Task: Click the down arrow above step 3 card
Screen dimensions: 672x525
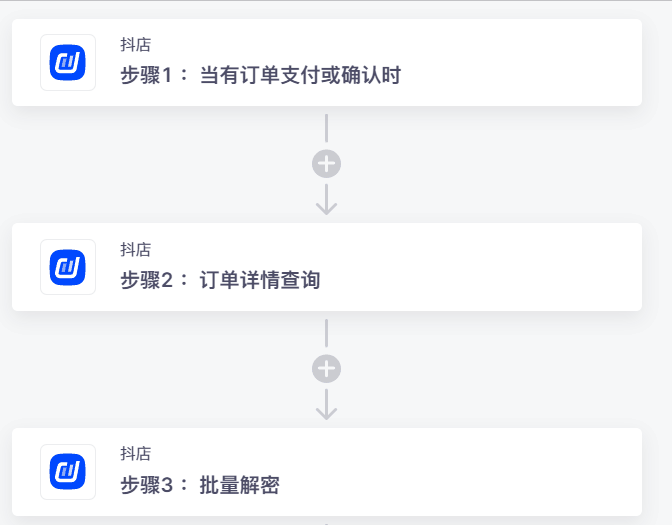Action: coord(326,406)
